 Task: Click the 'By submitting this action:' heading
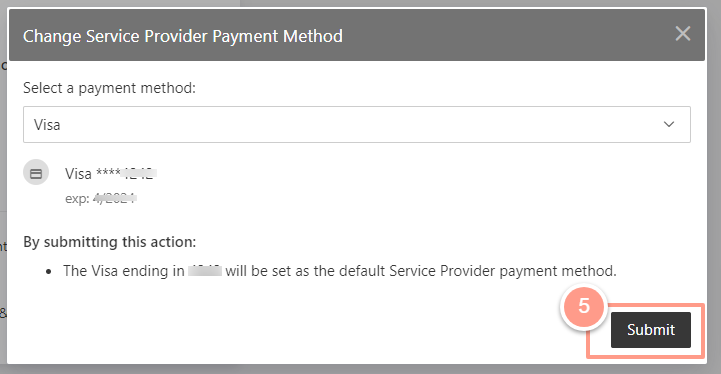point(109,242)
